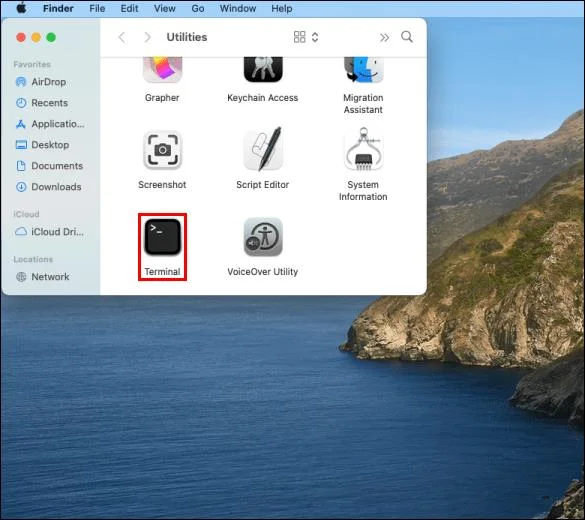Open the View menu
The width and height of the screenshot is (585, 520).
point(165,8)
